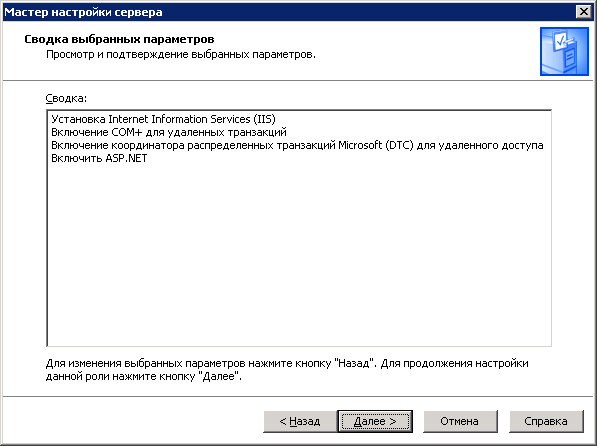
Task: Proceed with the Далее > button
Action: (x=375, y=421)
